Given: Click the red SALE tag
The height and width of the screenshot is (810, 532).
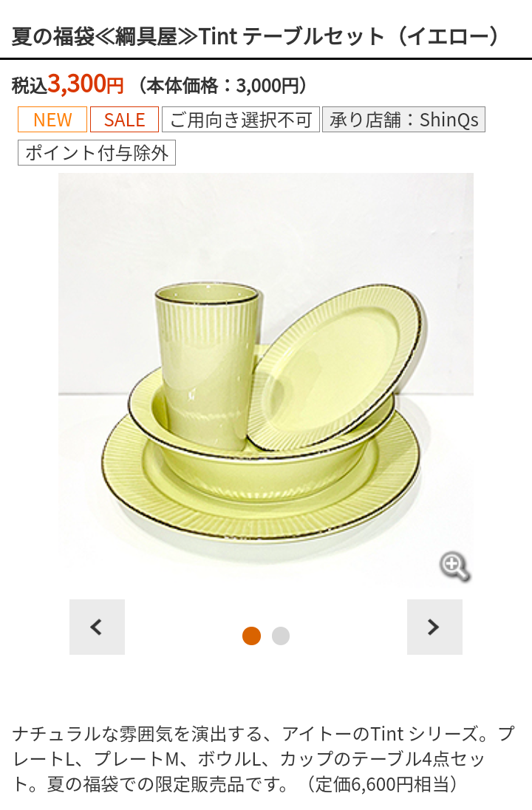Looking at the screenshot, I should pyautogui.click(x=124, y=119).
